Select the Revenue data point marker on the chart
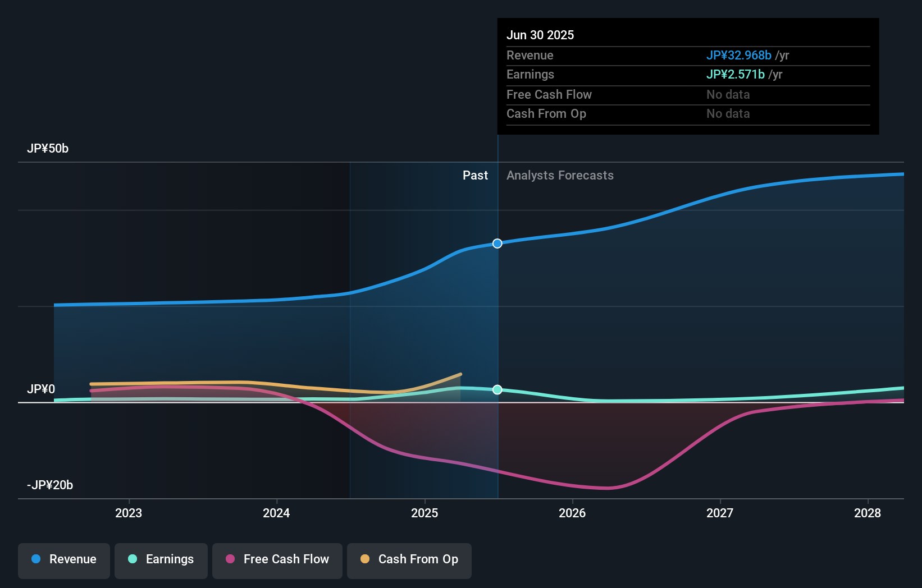922x588 pixels. 497,244
